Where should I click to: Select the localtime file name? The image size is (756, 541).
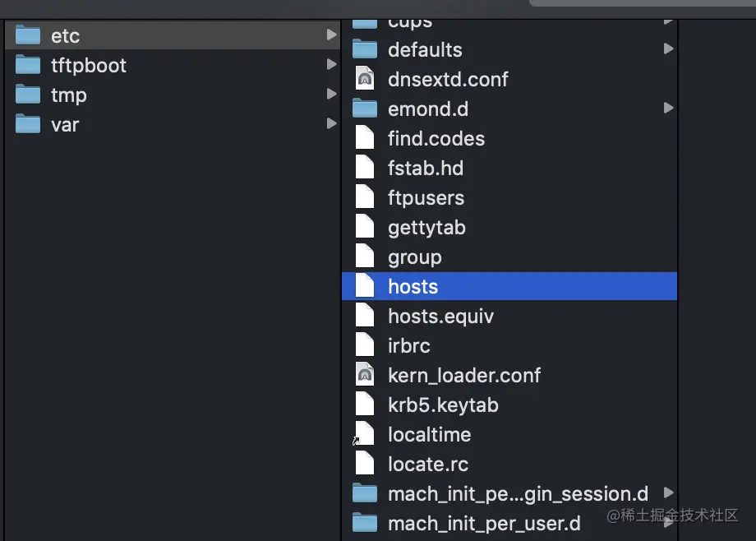[x=430, y=434]
